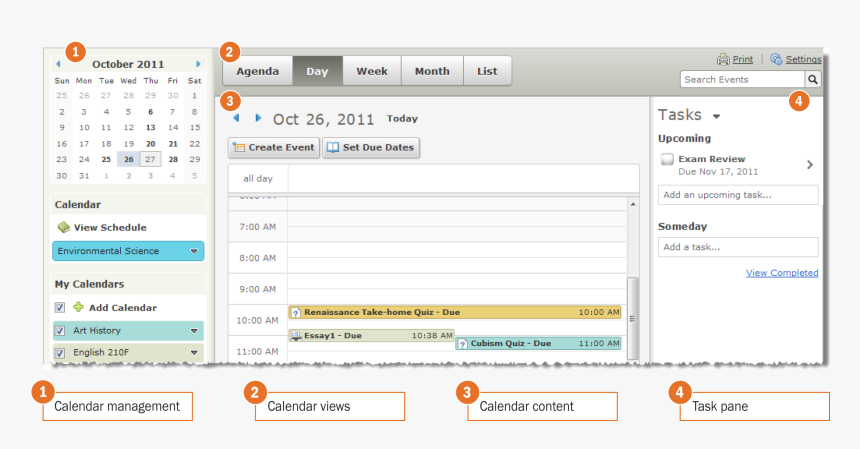This screenshot has width=860, height=449.
Task: Switch to the Month view tab
Action: [432, 71]
